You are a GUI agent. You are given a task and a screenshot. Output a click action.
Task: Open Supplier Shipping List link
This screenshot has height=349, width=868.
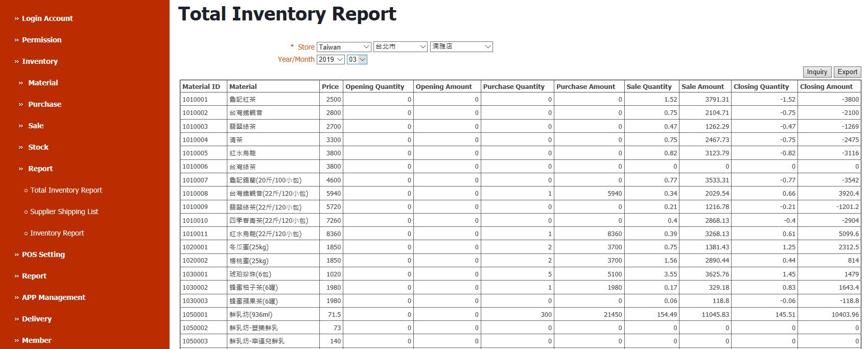coord(64,212)
